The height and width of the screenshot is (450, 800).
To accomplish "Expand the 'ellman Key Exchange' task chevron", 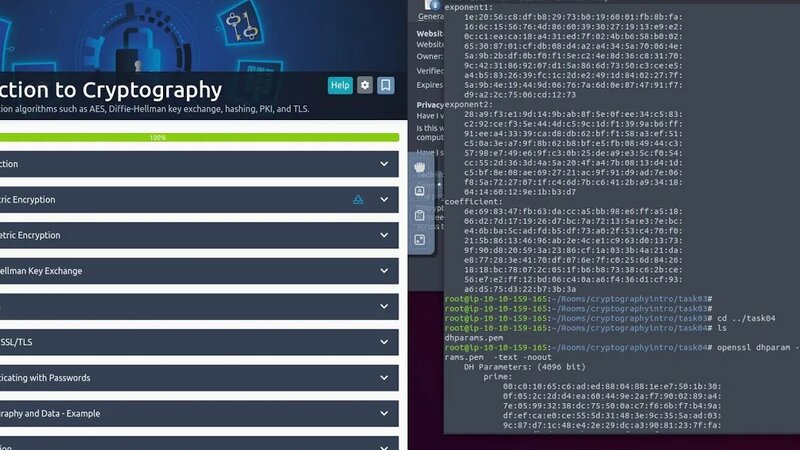I will (384, 271).
